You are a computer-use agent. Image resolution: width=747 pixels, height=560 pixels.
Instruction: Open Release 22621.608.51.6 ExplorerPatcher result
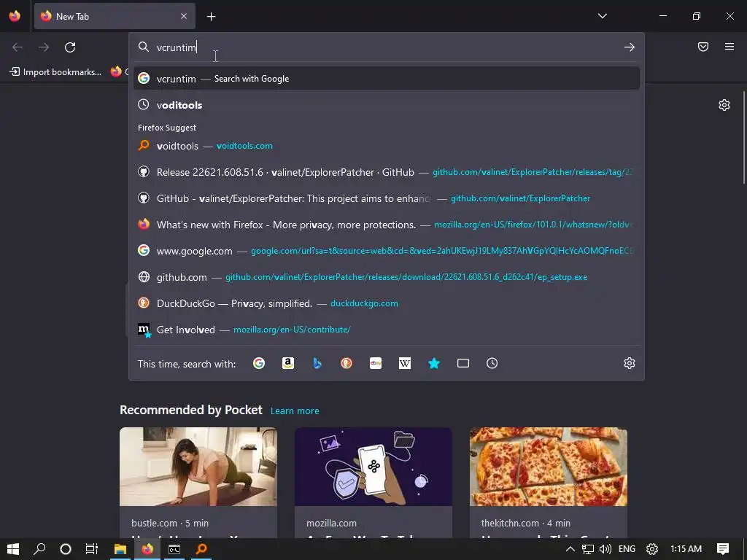tap(387, 172)
